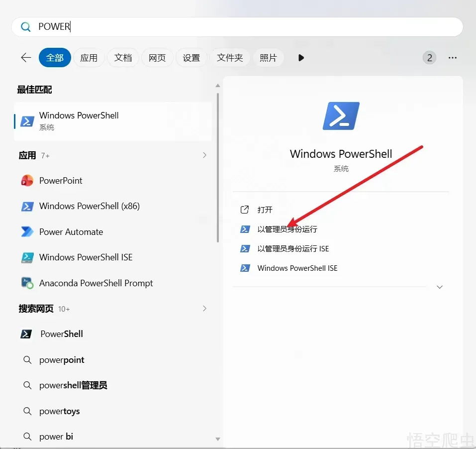Click the icon beside 以管理员身份运行 ISE
The width and height of the screenshot is (476, 449).
[x=245, y=248]
